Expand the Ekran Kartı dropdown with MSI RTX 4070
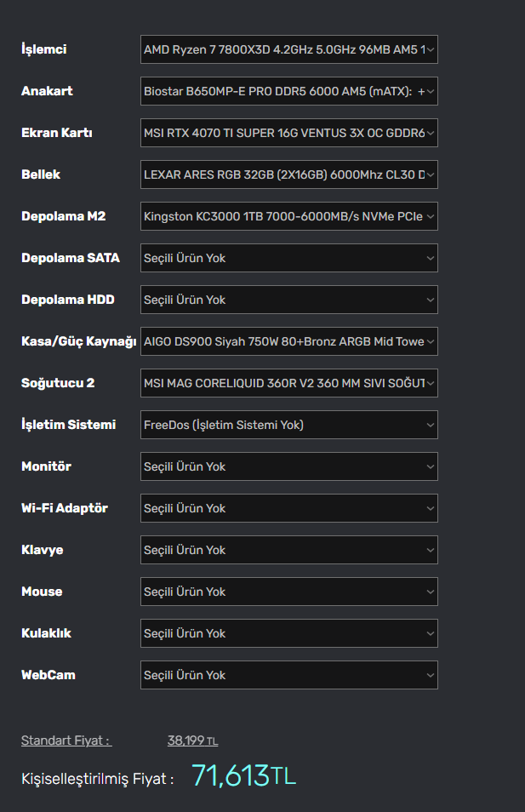 tap(289, 133)
